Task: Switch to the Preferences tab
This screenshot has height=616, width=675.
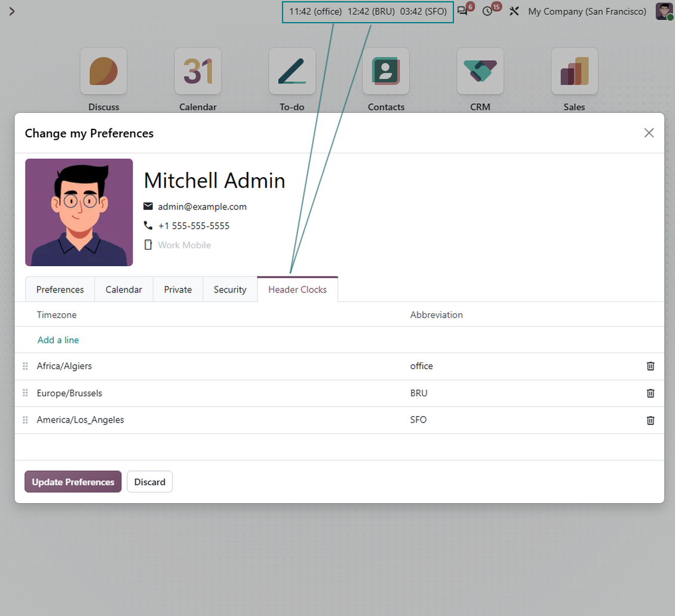Action: [x=60, y=289]
